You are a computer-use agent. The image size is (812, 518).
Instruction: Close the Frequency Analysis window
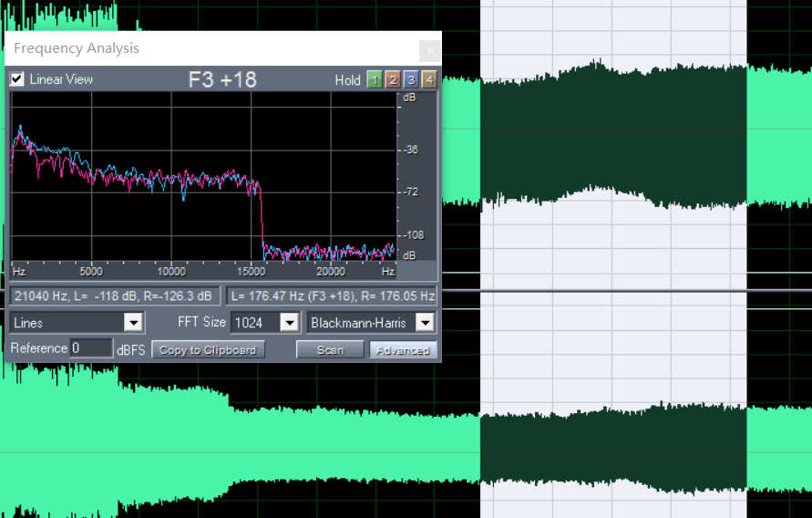click(429, 51)
